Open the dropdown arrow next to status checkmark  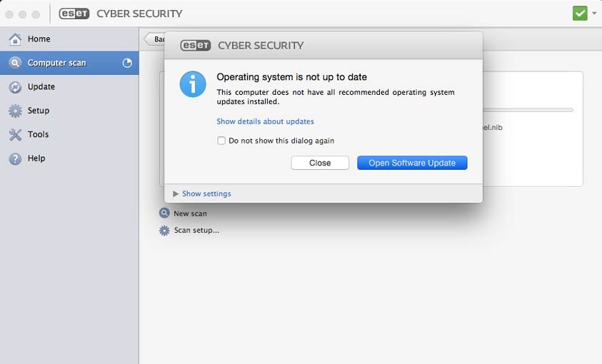pyautogui.click(x=594, y=14)
